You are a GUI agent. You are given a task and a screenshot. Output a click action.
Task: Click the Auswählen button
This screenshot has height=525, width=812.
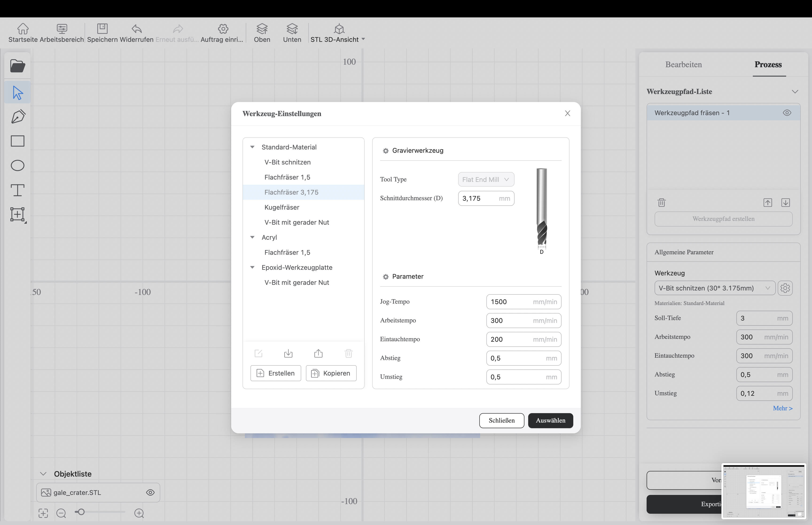click(550, 420)
